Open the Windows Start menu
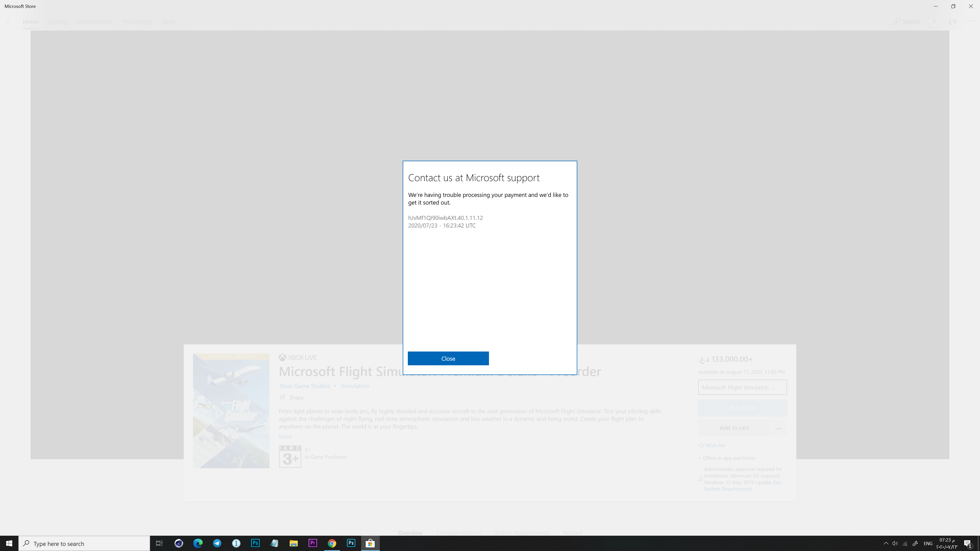The width and height of the screenshot is (980, 551). 9,543
